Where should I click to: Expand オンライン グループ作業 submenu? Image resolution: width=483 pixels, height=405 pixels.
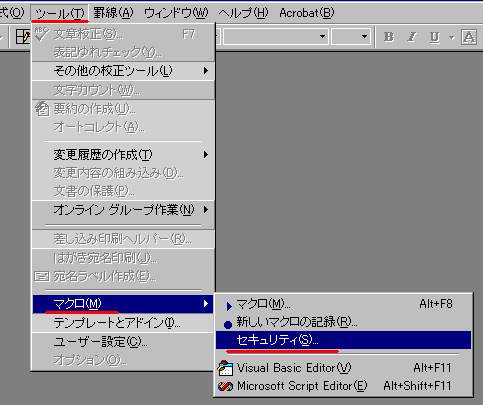point(123,210)
